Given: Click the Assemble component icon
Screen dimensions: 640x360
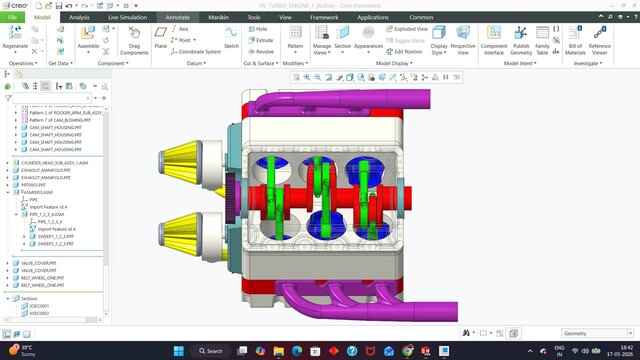Looking at the screenshot, I should coord(88,33).
